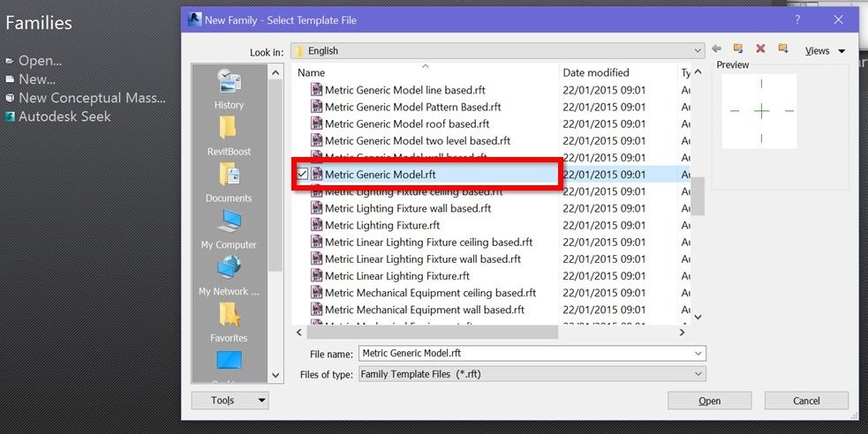868x434 pixels.
Task: Expand the Files of type dropdown
Action: [x=698, y=374]
